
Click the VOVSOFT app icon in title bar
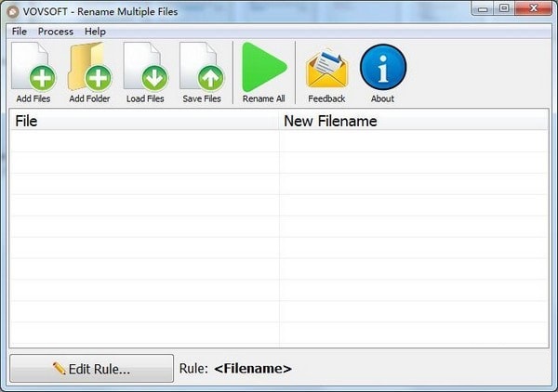(13, 12)
